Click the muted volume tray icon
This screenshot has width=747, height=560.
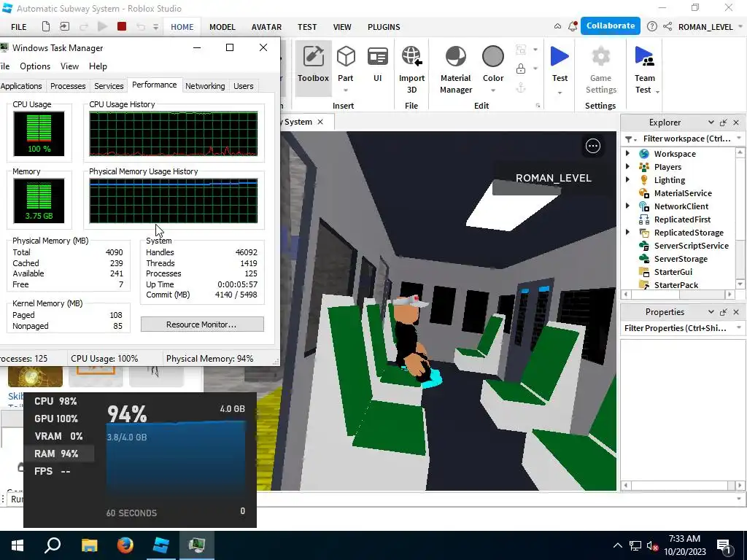652,545
